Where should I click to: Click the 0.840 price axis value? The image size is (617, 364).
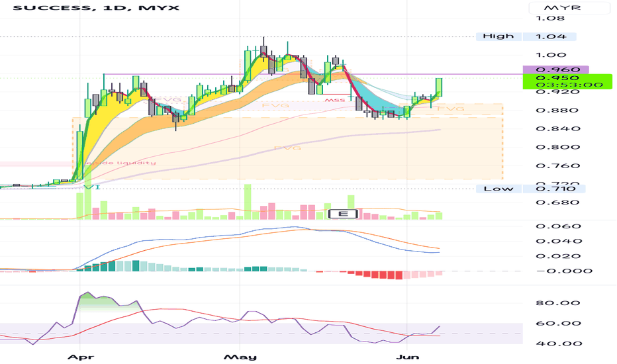point(558,128)
